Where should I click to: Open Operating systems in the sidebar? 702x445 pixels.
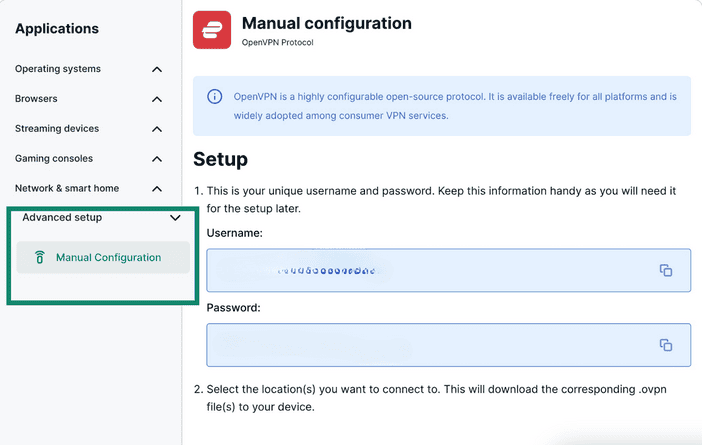(58, 69)
